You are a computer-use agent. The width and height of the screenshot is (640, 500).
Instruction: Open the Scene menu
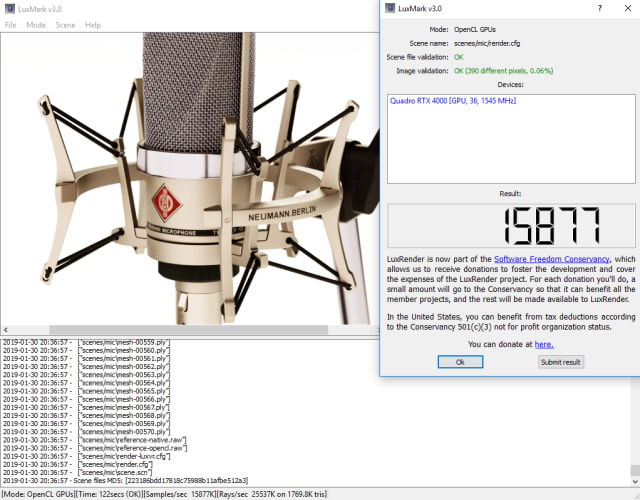coord(65,25)
